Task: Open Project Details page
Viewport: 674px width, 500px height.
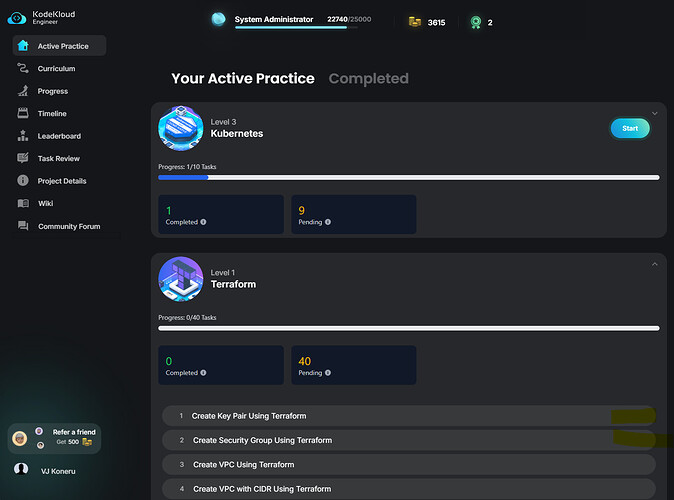Action: coord(62,181)
